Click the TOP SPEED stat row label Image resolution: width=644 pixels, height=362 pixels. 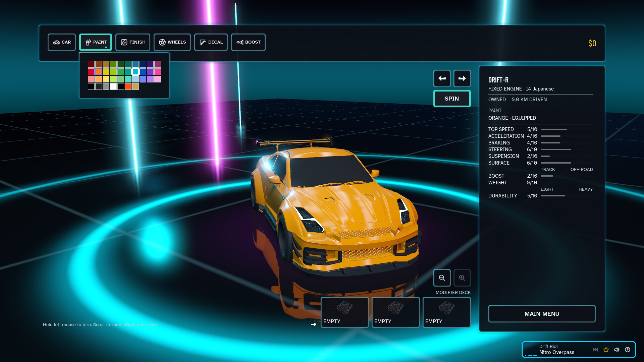501,129
